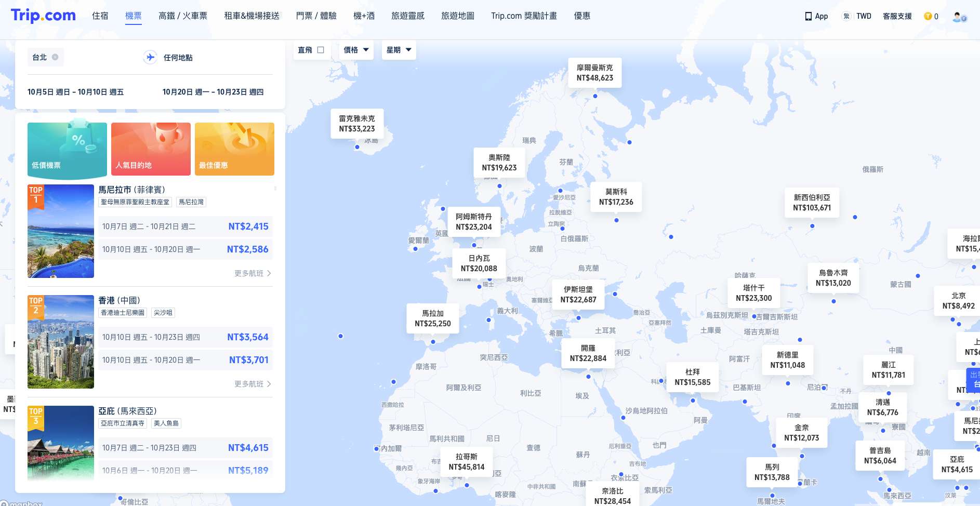Open 旅遊地圖 menu item
This screenshot has height=506, width=980.
point(458,16)
